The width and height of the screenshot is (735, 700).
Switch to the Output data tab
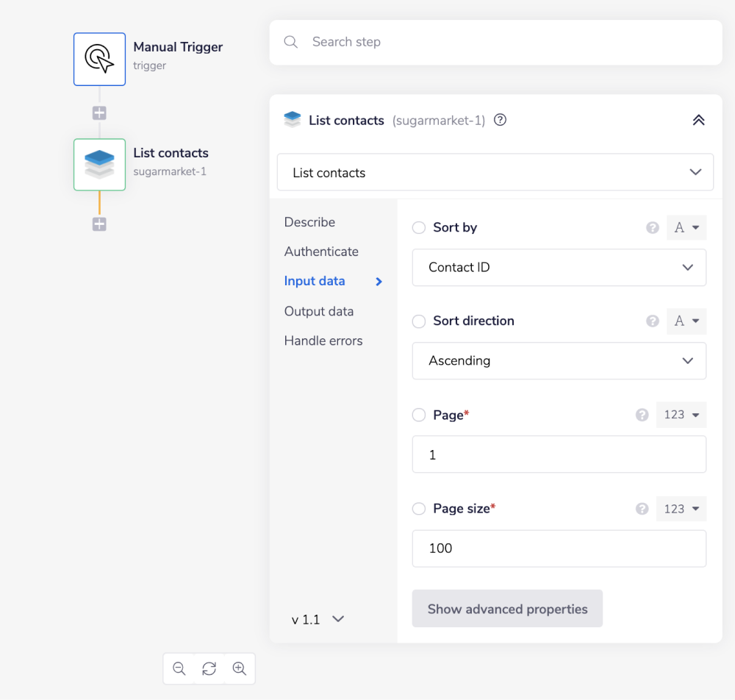(x=319, y=311)
